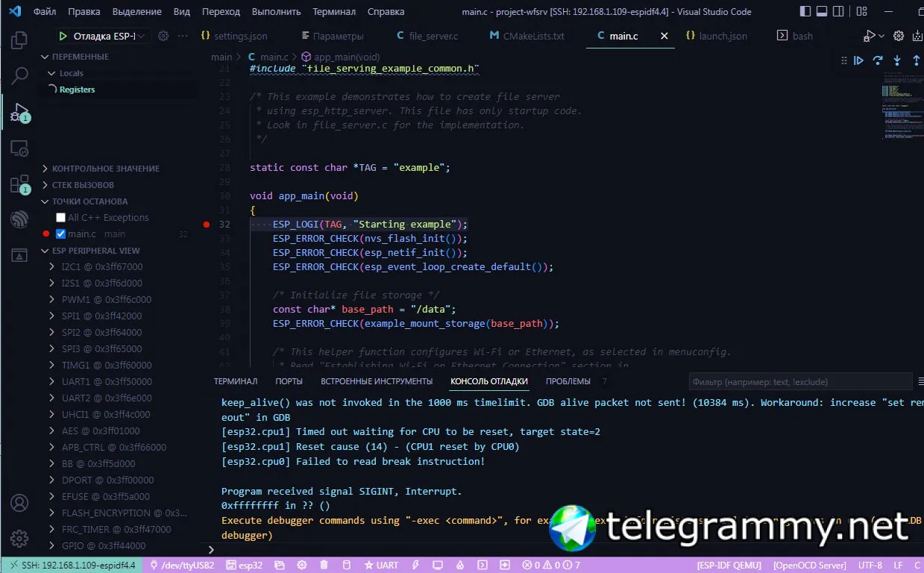The height and width of the screenshot is (573, 924).
Task: Collapse the Locals variables node
Action: click(71, 73)
